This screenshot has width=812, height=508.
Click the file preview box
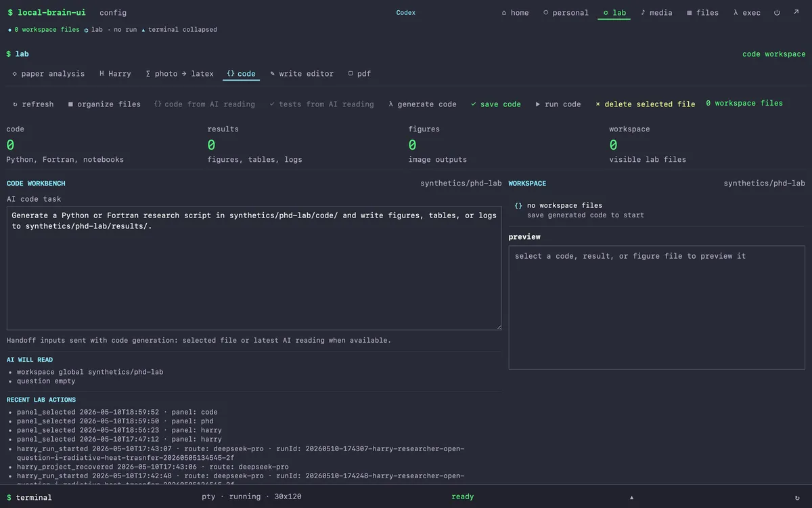(657, 308)
